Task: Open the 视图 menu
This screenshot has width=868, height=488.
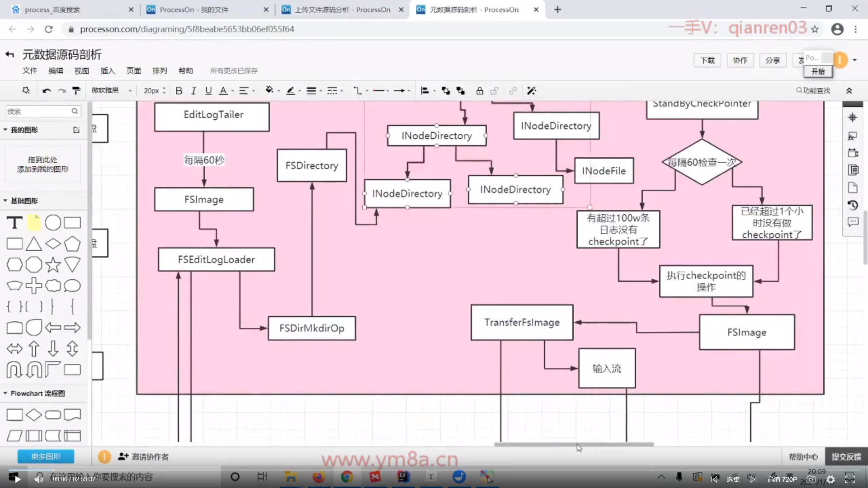Action: (82, 70)
